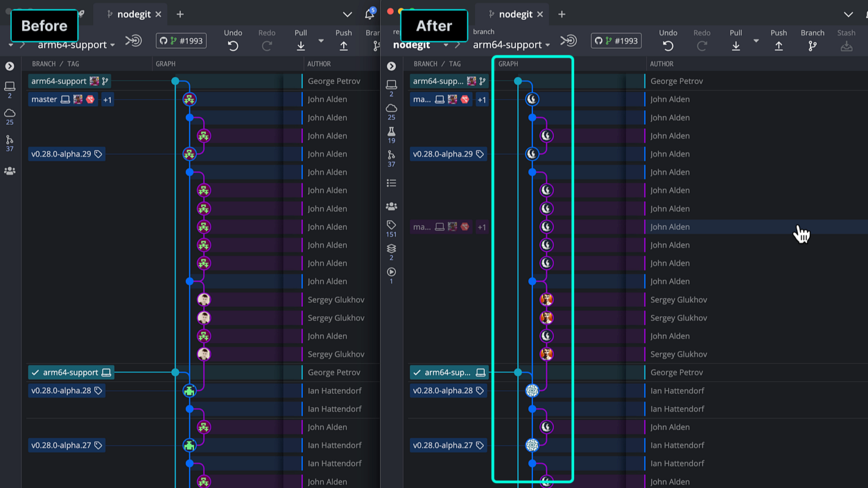Screen dimensions: 868x488
Task: Click Redo in the After window toolbar
Action: 702,40
